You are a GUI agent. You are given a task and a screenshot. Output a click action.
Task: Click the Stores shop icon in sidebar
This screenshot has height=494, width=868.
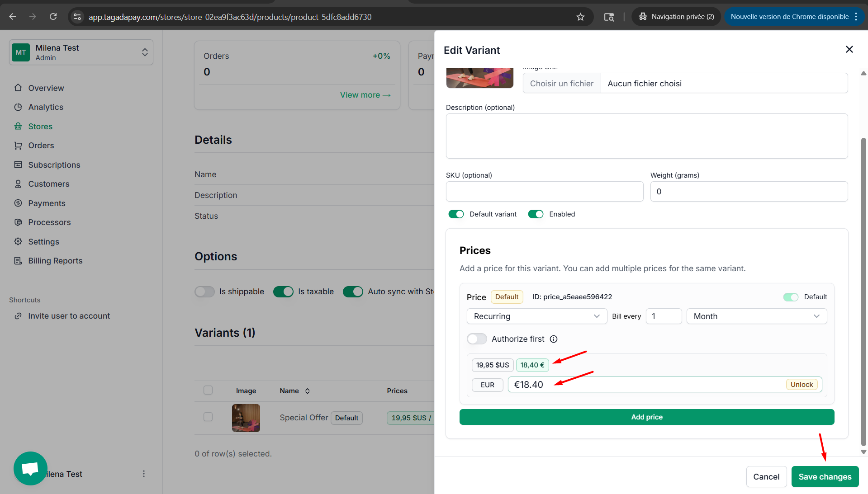18,126
